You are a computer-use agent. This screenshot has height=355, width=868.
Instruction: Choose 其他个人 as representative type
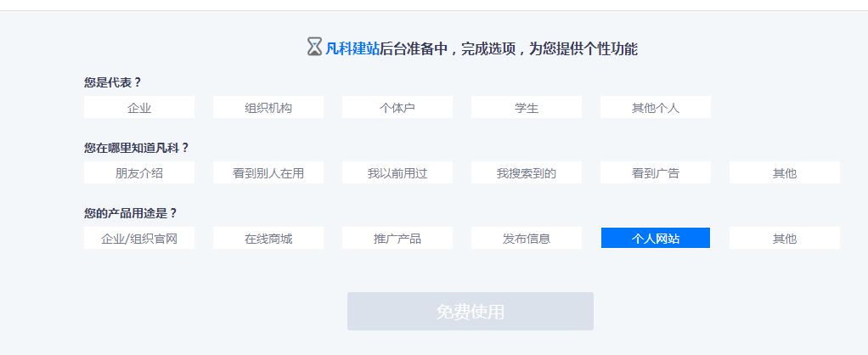click(x=656, y=108)
